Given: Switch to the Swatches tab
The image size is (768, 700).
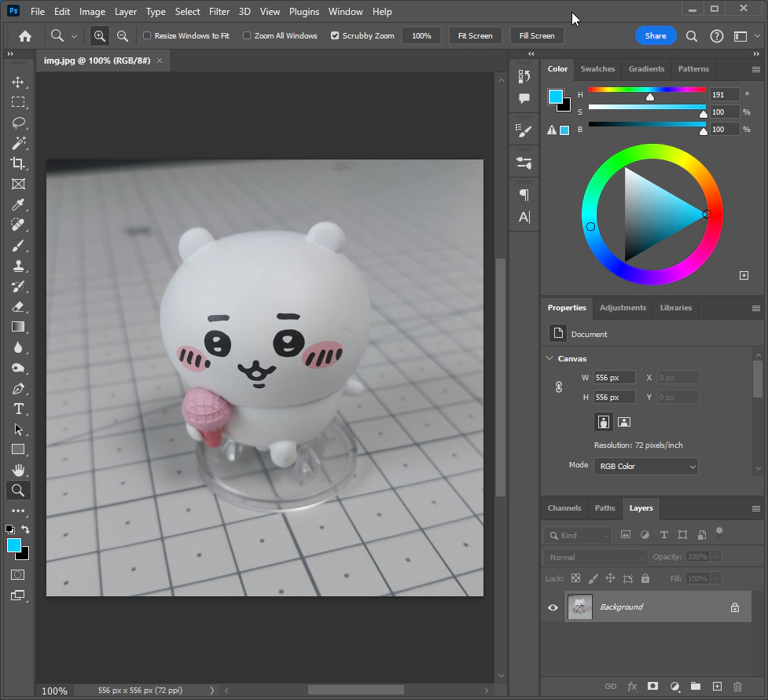Looking at the screenshot, I should point(597,69).
